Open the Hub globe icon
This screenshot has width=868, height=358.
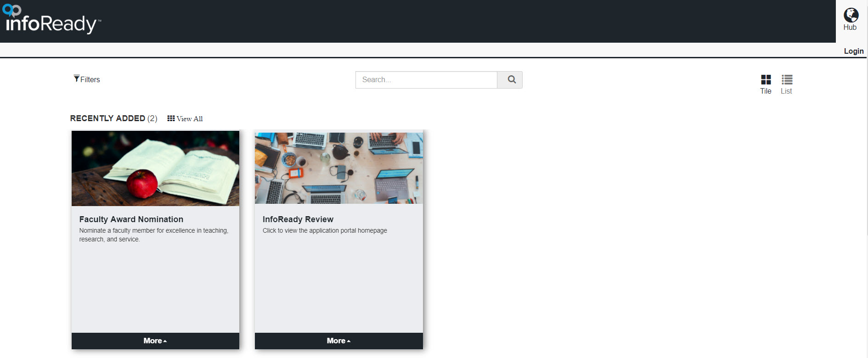[x=851, y=15]
